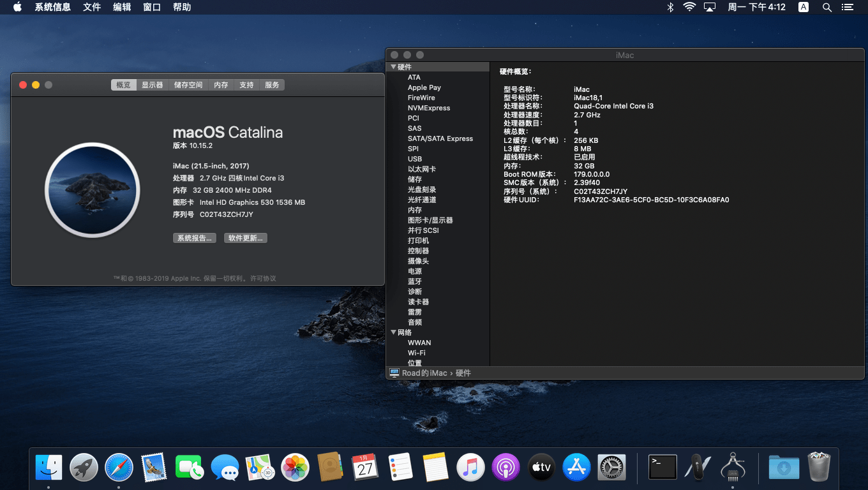868x490 pixels.
Task: Open Photos app in the Dock
Action: tap(295, 468)
